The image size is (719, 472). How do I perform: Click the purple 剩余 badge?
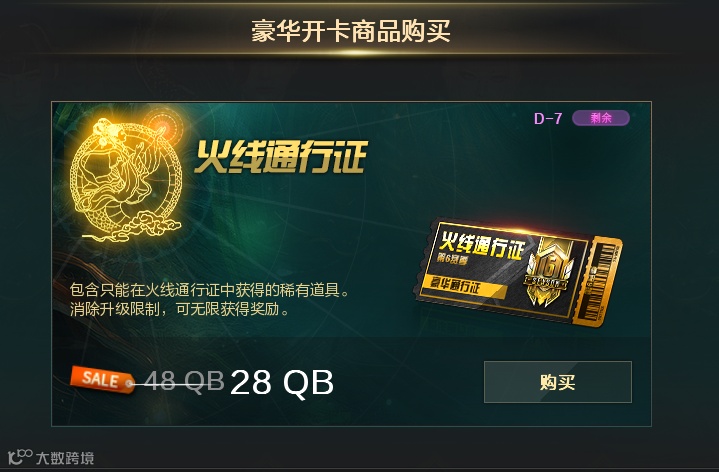[601, 118]
